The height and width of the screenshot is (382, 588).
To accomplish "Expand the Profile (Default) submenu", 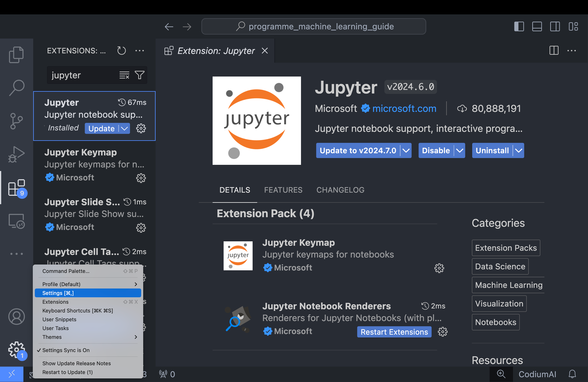I will 88,284.
